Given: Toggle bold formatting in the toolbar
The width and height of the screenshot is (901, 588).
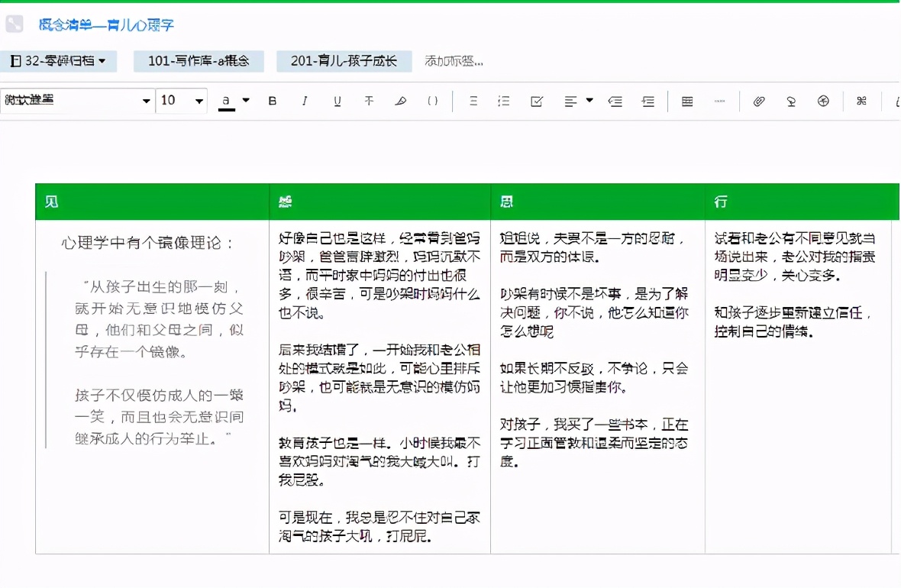Looking at the screenshot, I should pyautogui.click(x=273, y=101).
